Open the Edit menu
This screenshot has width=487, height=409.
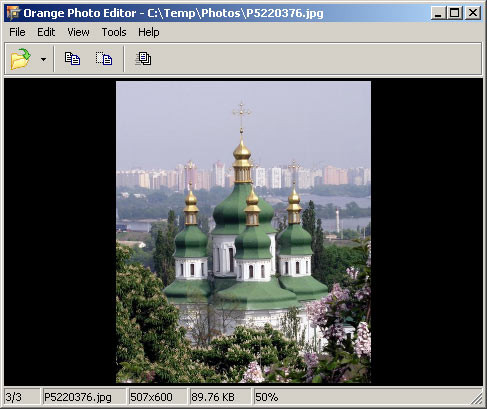tap(46, 32)
